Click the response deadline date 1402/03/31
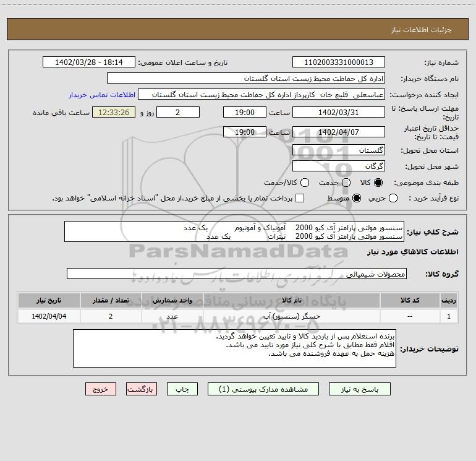This screenshot has width=476, height=461. click(x=339, y=112)
